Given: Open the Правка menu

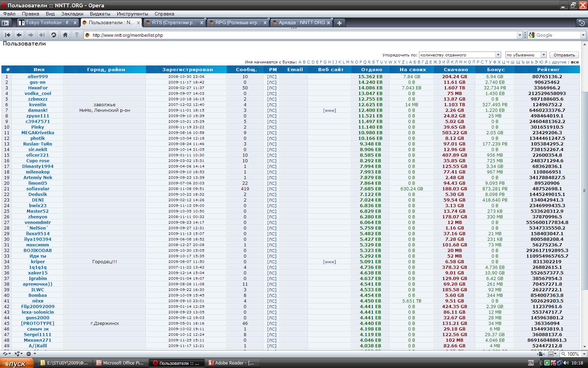Looking at the screenshot, I should point(30,14).
